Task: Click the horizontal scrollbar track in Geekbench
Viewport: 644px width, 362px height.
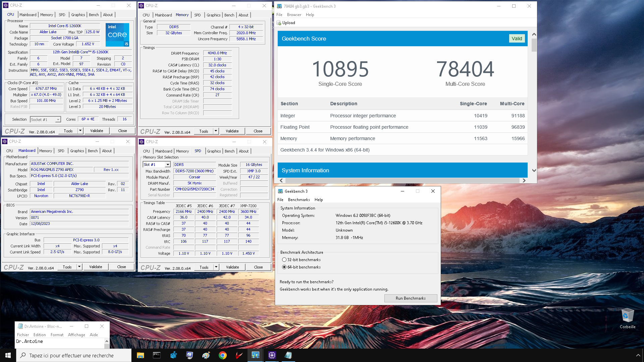Action: (402, 180)
